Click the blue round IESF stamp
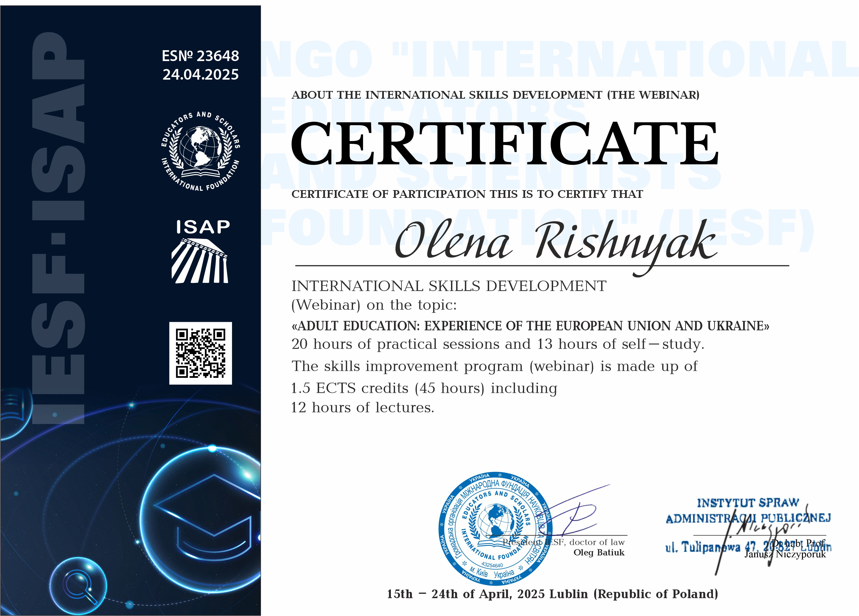This screenshot has height=616, width=859. coord(495,529)
